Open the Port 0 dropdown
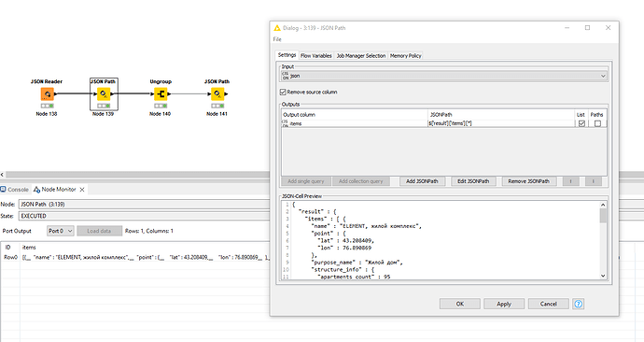This screenshot has height=342, width=644. coord(61,231)
